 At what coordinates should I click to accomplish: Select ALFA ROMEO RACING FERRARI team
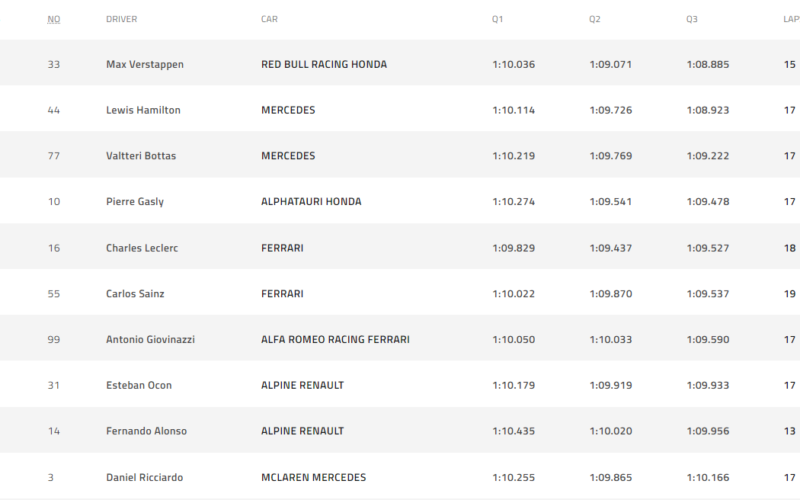(x=335, y=340)
